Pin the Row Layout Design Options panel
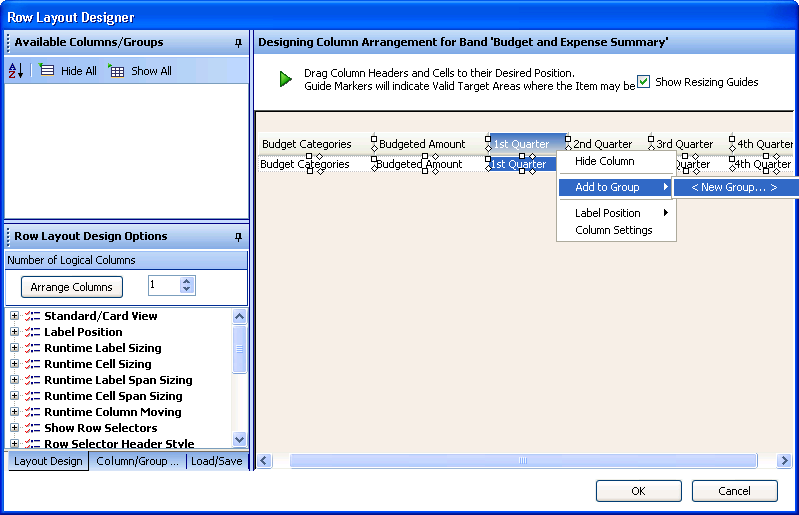Screen dimensions: 799x515 (x=238, y=237)
